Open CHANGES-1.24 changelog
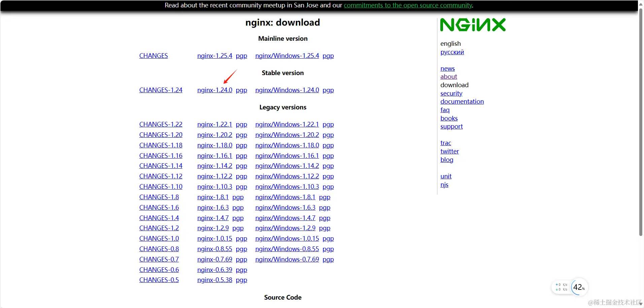 (161, 90)
